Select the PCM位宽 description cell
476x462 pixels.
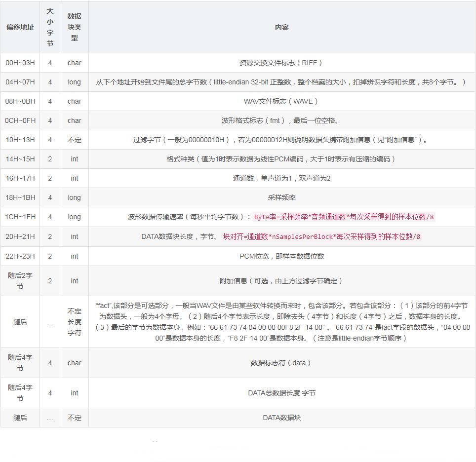[281, 256]
